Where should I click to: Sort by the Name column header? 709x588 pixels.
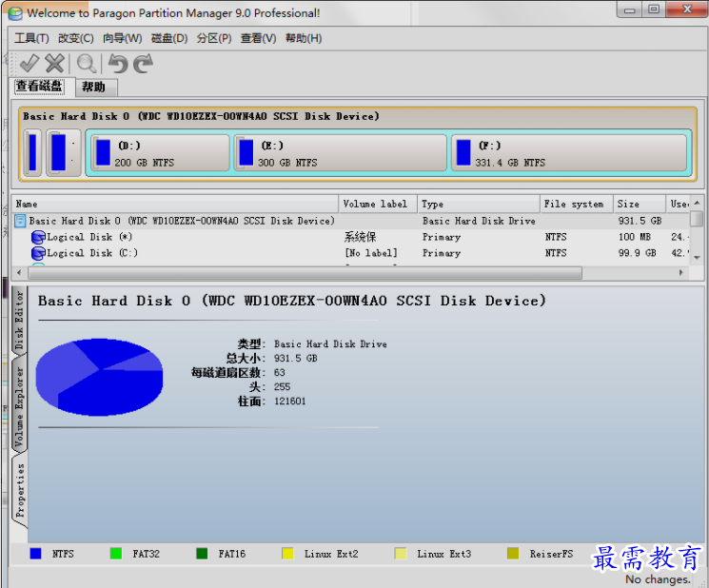pyautogui.click(x=175, y=204)
